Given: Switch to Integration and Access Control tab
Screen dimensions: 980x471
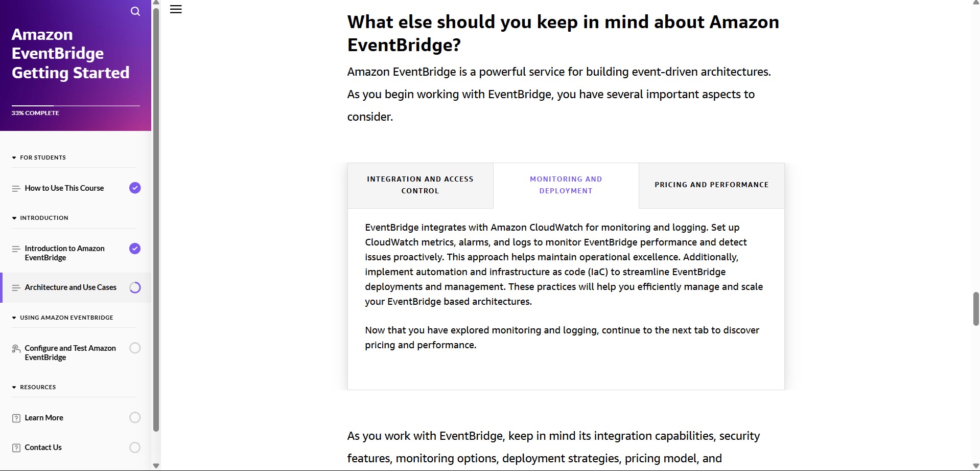Looking at the screenshot, I should click(x=420, y=185).
